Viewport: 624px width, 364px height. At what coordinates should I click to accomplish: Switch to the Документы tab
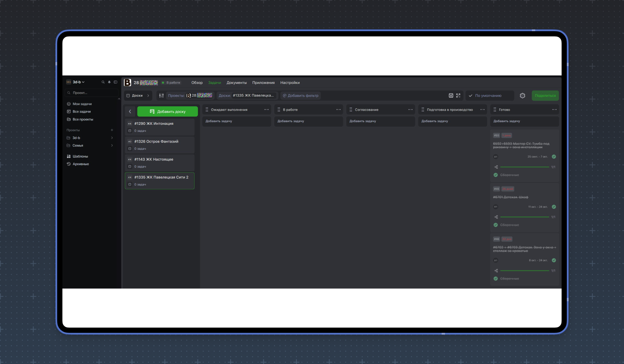237,83
